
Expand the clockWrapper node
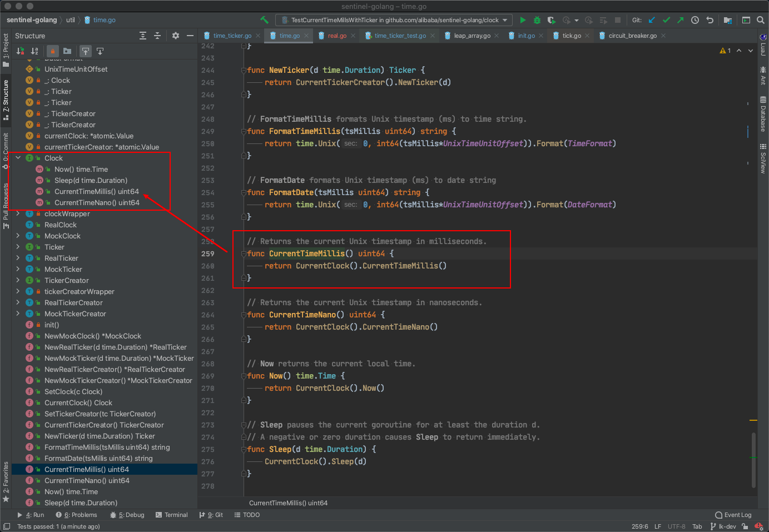[x=18, y=213]
